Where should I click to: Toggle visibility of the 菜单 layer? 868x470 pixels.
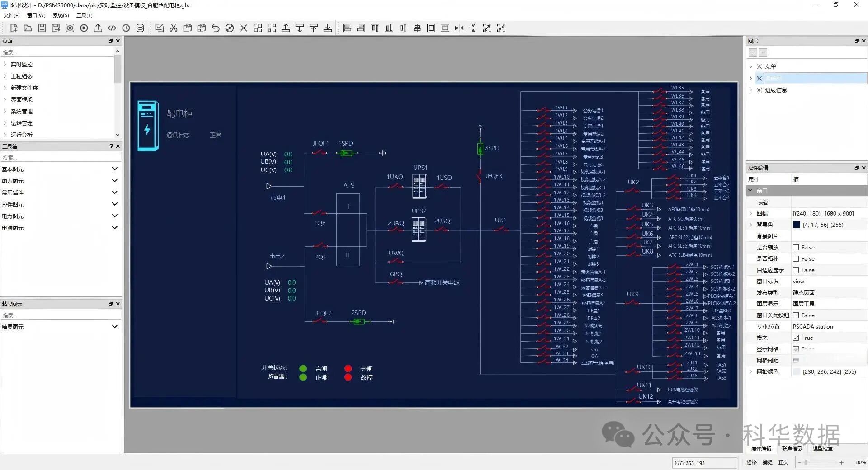[x=759, y=66]
